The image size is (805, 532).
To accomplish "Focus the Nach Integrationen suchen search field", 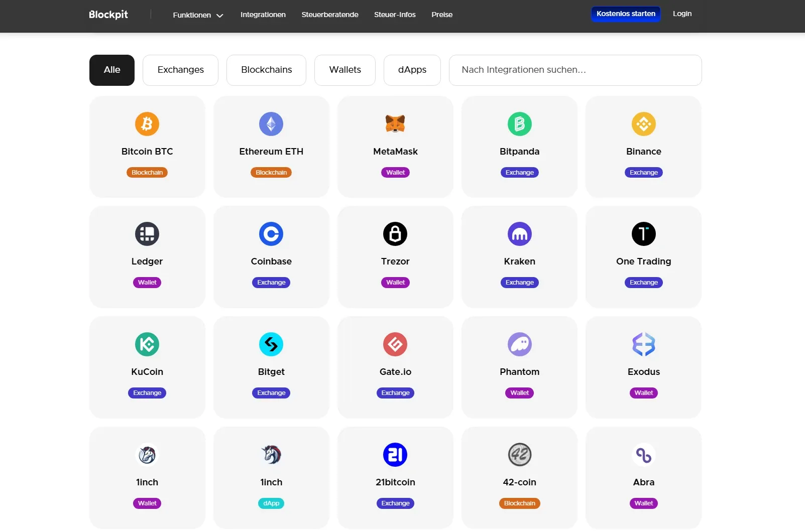I will coord(576,70).
